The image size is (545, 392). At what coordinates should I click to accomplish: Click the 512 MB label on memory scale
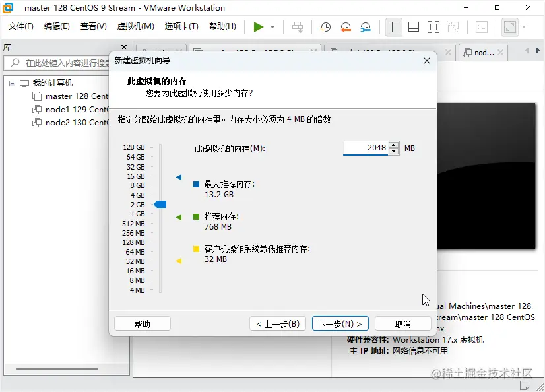point(133,224)
